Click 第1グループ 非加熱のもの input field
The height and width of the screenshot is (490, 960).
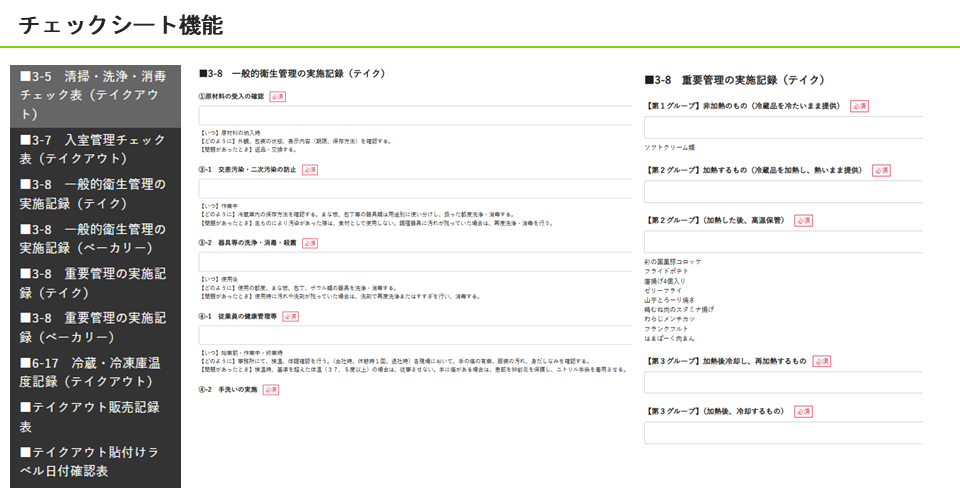tap(783, 128)
